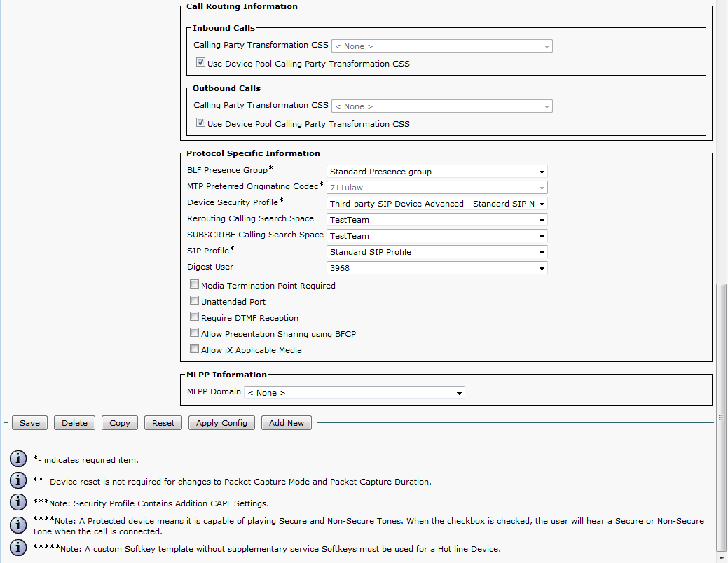
Task: Enable Allow Presentation Sharing using BFCP
Action: [x=194, y=333]
